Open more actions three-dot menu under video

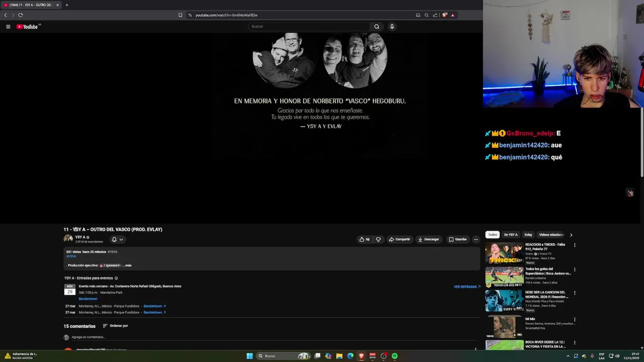click(476, 239)
